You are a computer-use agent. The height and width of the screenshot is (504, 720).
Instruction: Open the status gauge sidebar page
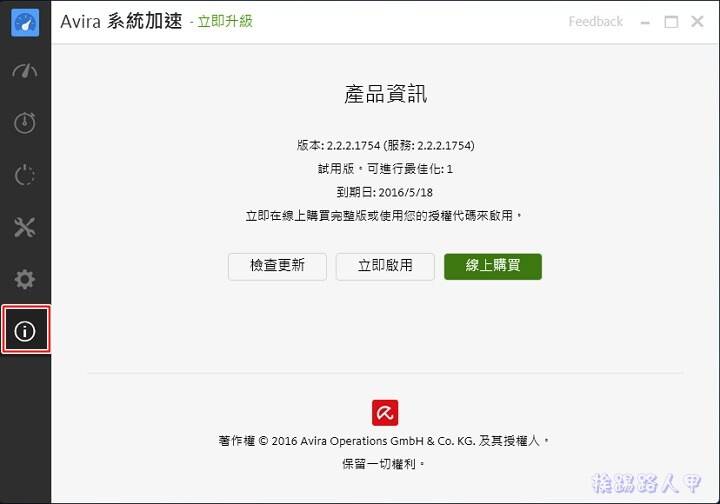[x=25, y=71]
